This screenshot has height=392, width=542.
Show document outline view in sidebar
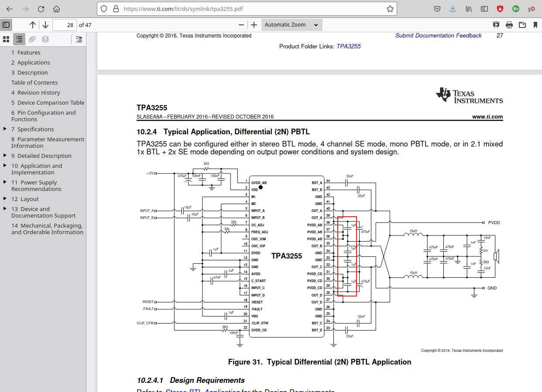[x=19, y=39]
